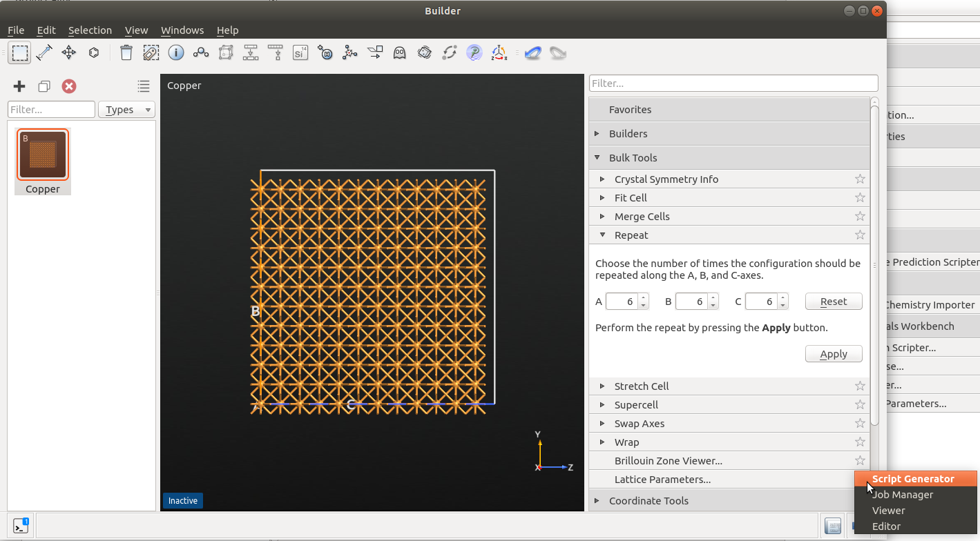Open the terminal log icon at bottom left

coord(21,526)
